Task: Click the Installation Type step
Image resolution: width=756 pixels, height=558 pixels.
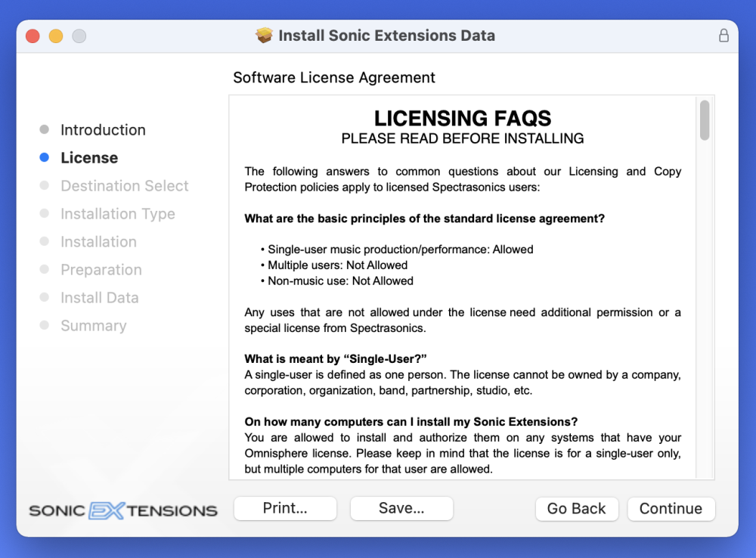Action: tap(118, 214)
